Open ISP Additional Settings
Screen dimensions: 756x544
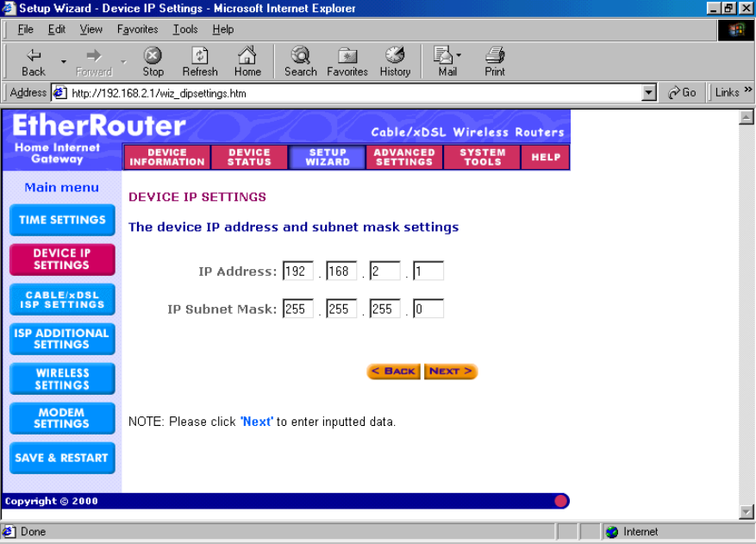click(x=62, y=339)
